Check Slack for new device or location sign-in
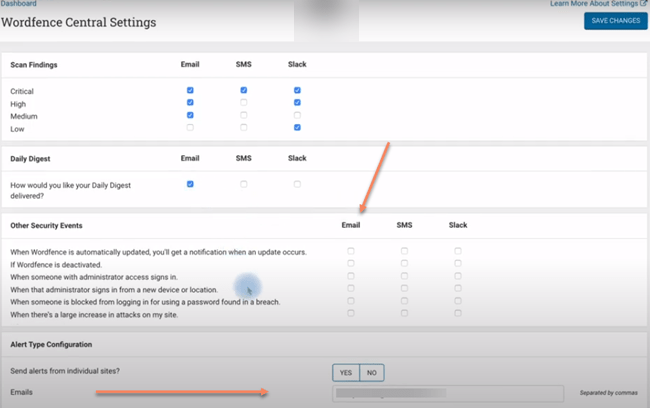Screen dimensions: 650x408 click(x=458, y=288)
